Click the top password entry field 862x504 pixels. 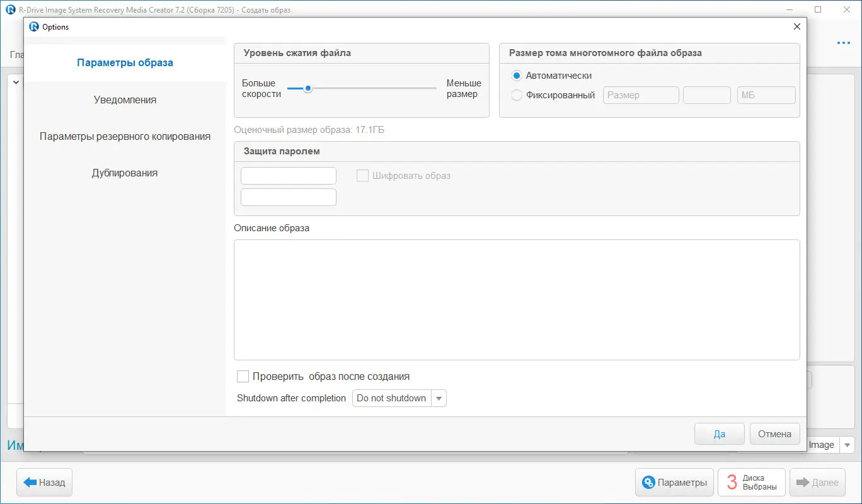point(288,175)
